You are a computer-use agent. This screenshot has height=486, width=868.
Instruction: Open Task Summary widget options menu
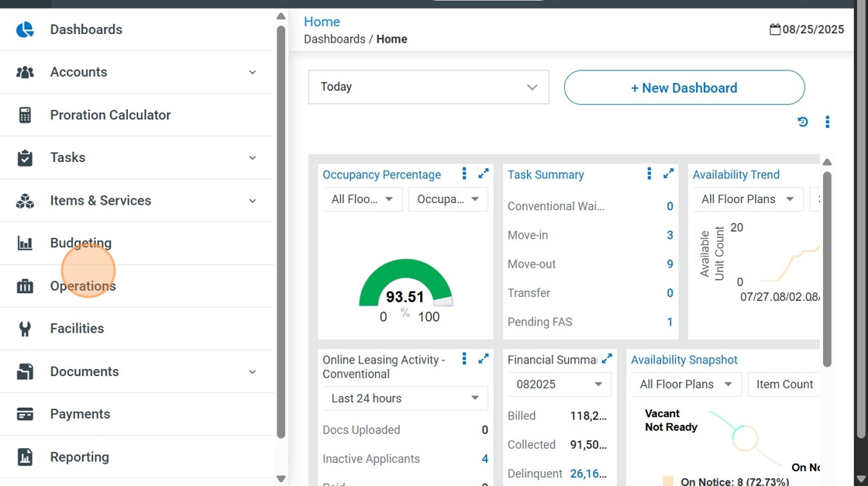(x=649, y=174)
